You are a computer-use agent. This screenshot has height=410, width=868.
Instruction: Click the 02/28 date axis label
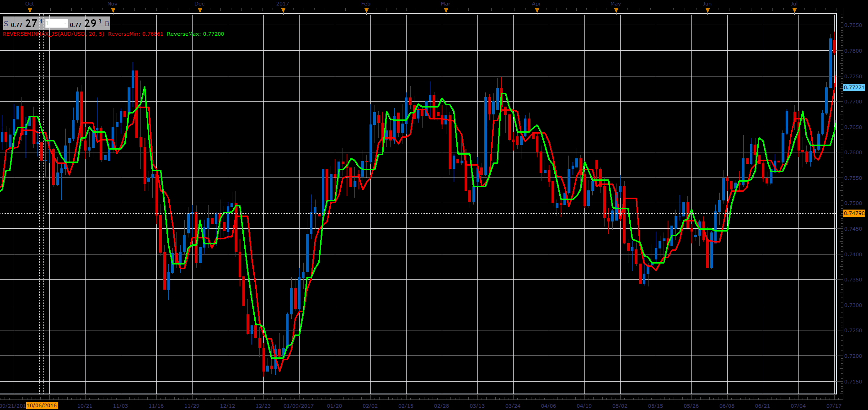click(x=441, y=406)
